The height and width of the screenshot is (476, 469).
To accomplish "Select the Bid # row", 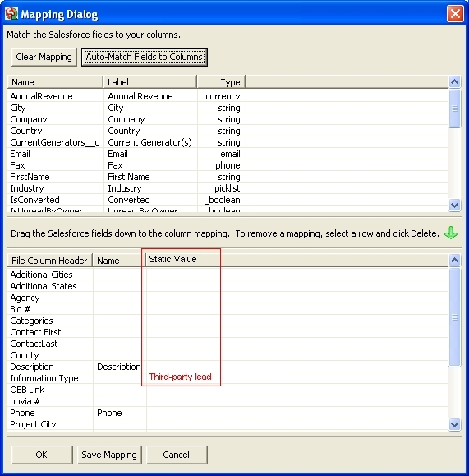I will pyautogui.click(x=228, y=309).
